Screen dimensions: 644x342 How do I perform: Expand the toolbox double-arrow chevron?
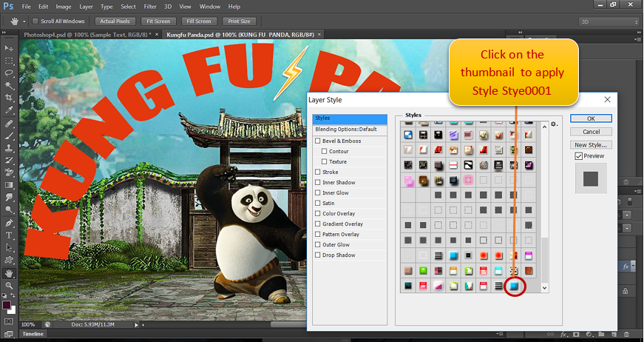coord(4,32)
